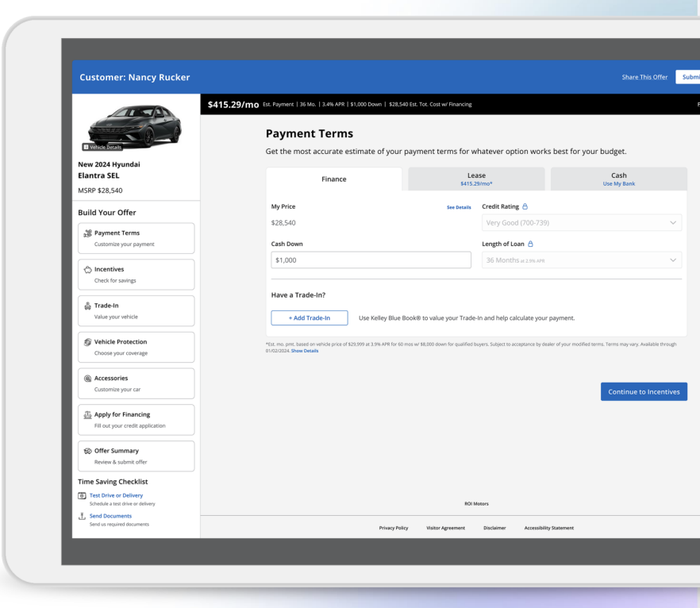The height and width of the screenshot is (608, 700).
Task: Click the Payment Terms icon in sidebar
Action: coord(87,233)
